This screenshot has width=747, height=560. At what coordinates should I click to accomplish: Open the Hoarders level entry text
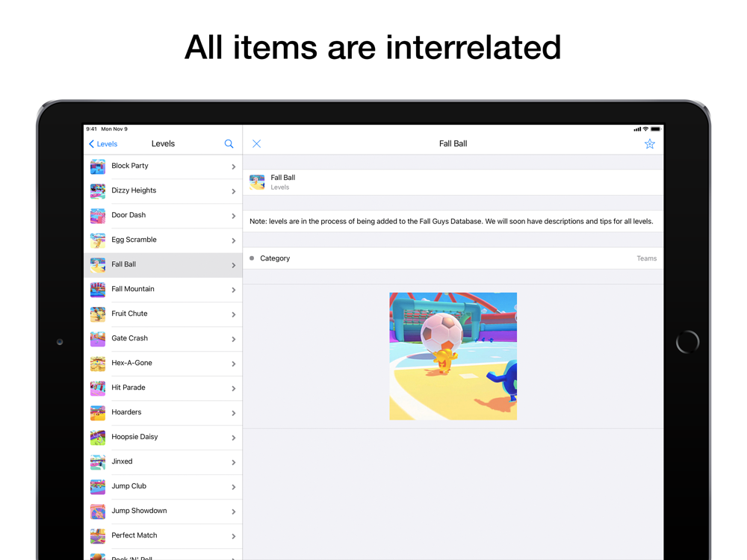(x=126, y=412)
